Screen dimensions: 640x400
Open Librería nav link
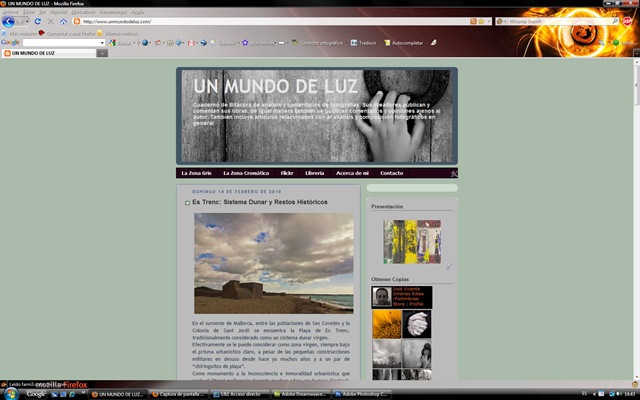315,173
